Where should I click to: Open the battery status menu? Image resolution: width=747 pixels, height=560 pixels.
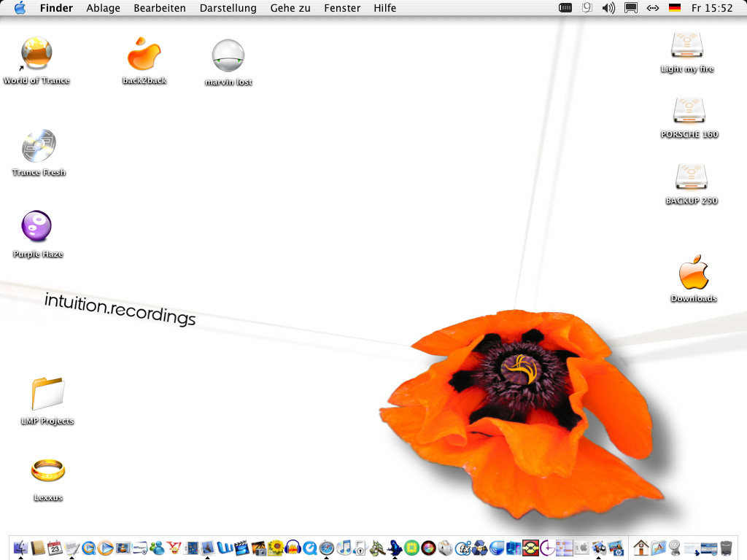coord(565,8)
